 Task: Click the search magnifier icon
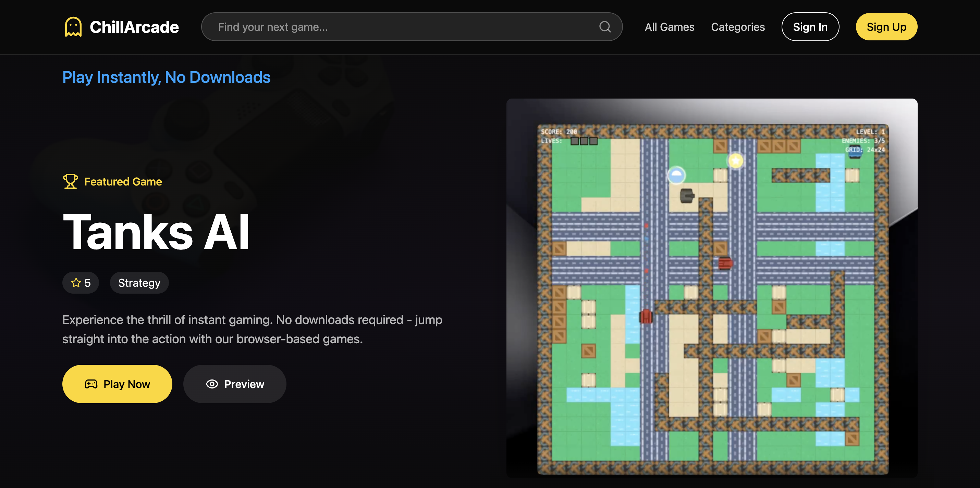click(604, 27)
